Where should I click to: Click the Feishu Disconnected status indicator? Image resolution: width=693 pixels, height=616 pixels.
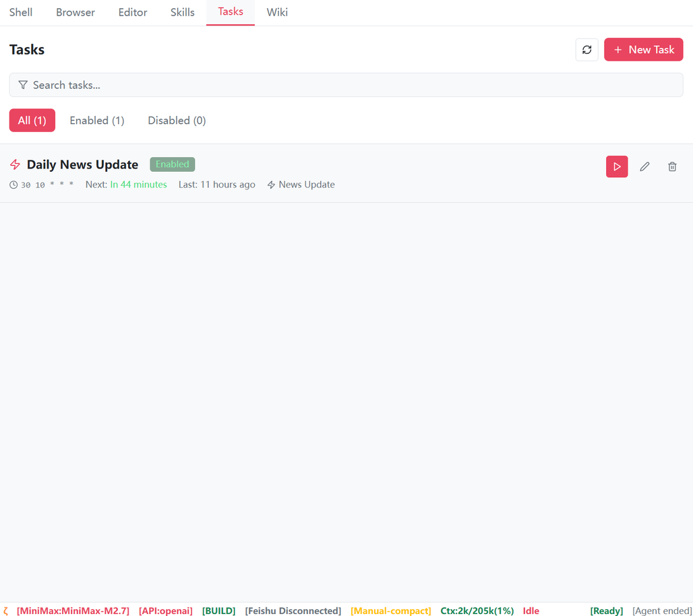(293, 611)
